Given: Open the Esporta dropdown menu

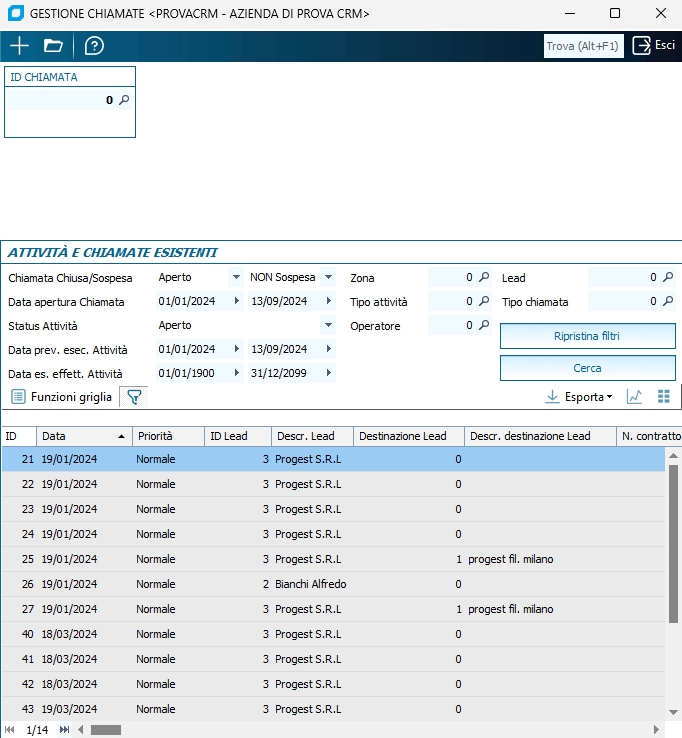Looking at the screenshot, I should point(580,397).
